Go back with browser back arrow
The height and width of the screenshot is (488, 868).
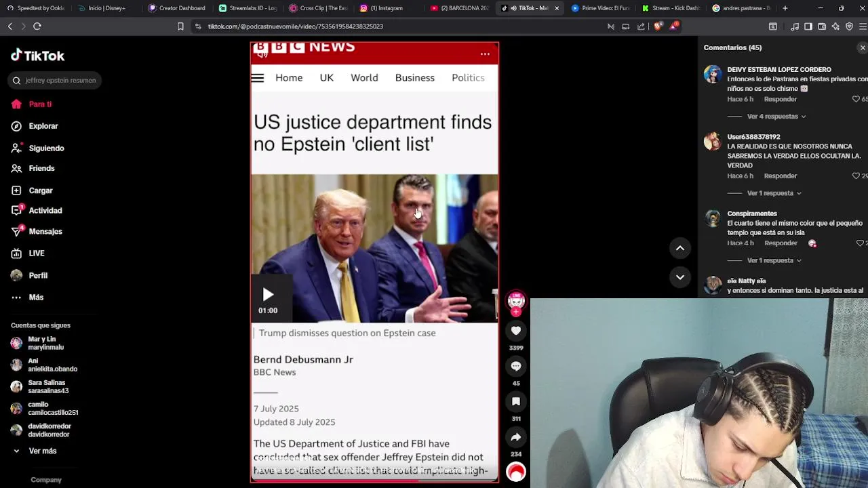(x=10, y=26)
